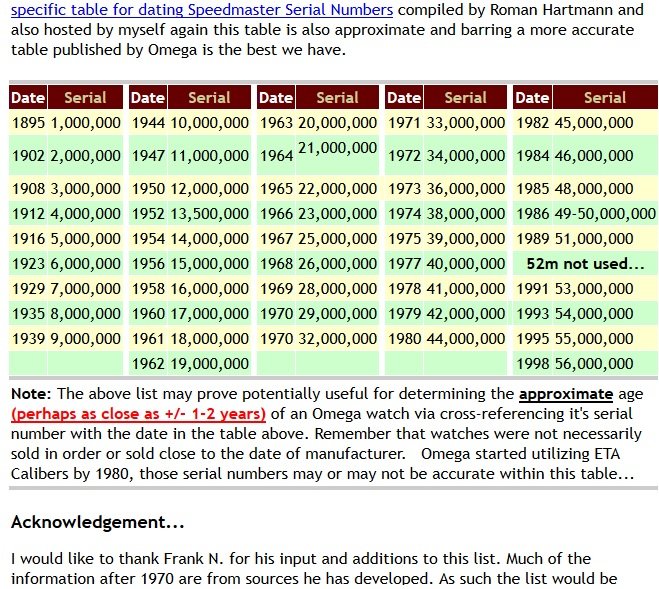Click the serial cell 1,000,000
The height and width of the screenshot is (589, 659).
coord(85,122)
